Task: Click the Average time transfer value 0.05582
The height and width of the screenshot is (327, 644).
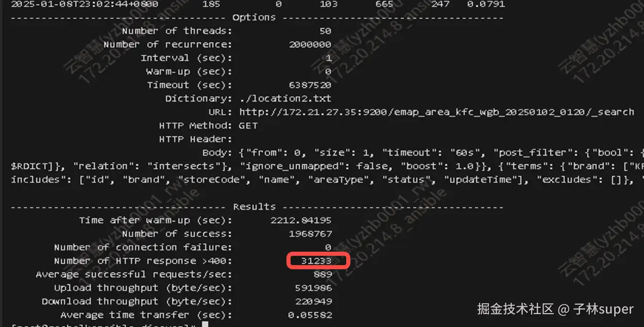Action: click(x=310, y=315)
